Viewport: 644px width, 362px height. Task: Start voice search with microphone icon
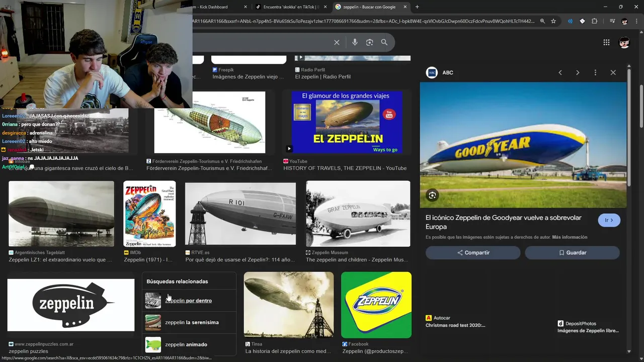coord(355,42)
